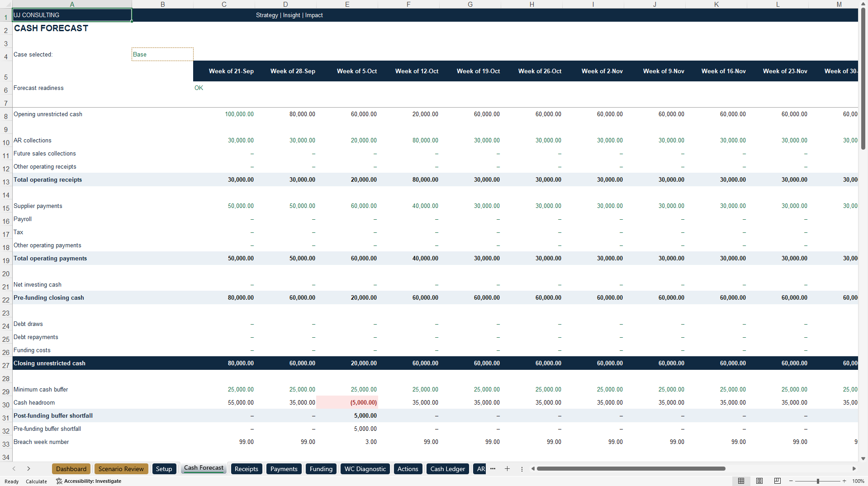
Task: Switch to Page Layout view
Action: point(759,481)
